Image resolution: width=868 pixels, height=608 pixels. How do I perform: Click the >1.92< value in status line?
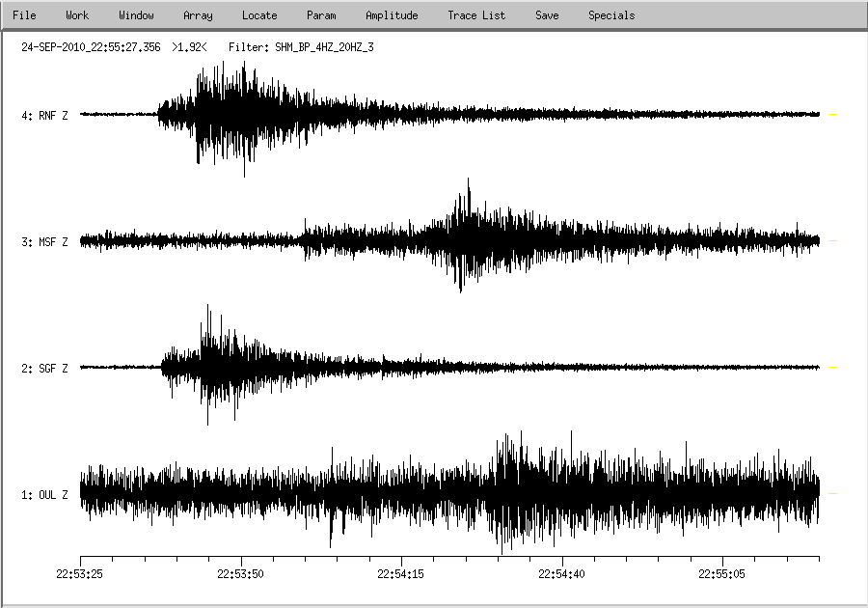pyautogui.click(x=189, y=47)
